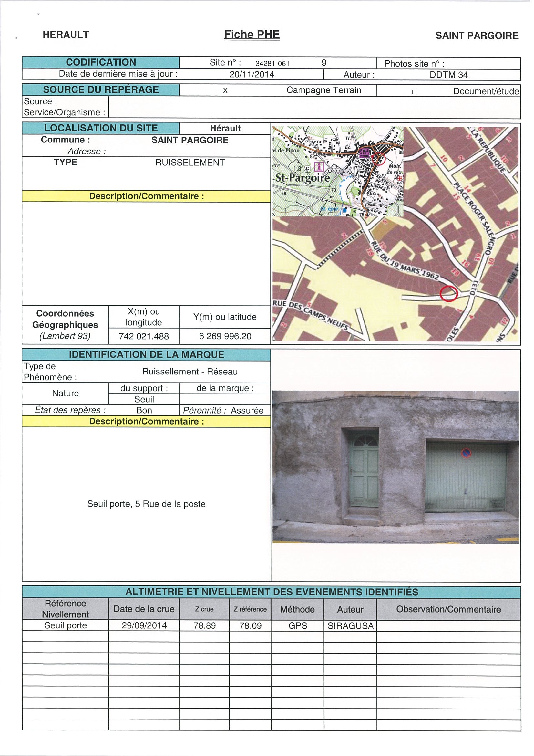Click the type value RUISSELEMENT
This screenshot has height=756, width=534.
[190, 163]
